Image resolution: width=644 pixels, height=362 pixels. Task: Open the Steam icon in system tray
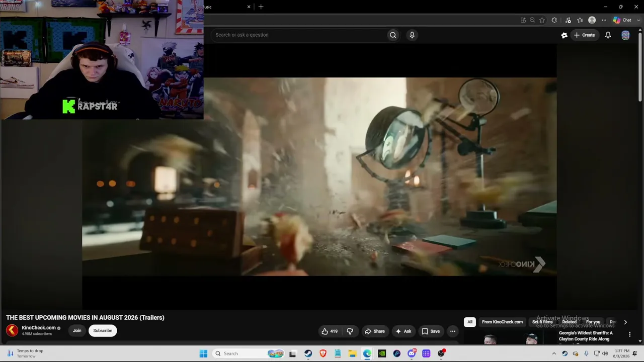[565, 353]
